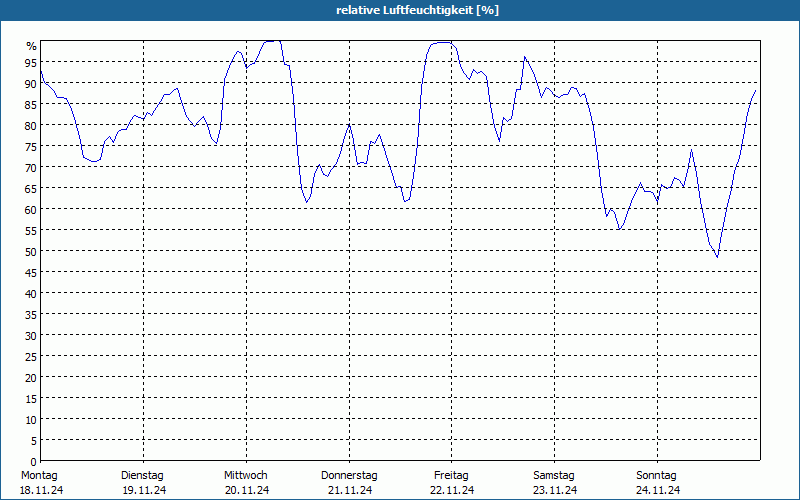Click the percent symbol atop y-axis

pyautogui.click(x=32, y=46)
